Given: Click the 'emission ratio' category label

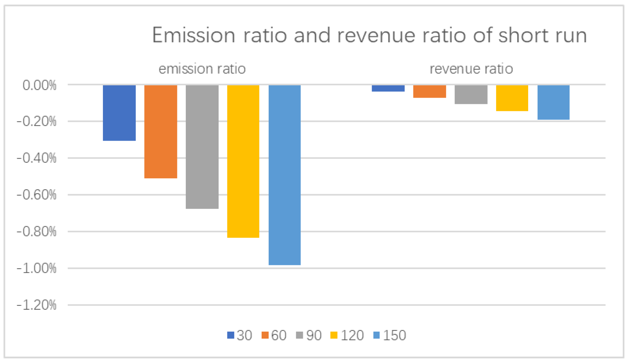Looking at the screenshot, I should pos(202,69).
